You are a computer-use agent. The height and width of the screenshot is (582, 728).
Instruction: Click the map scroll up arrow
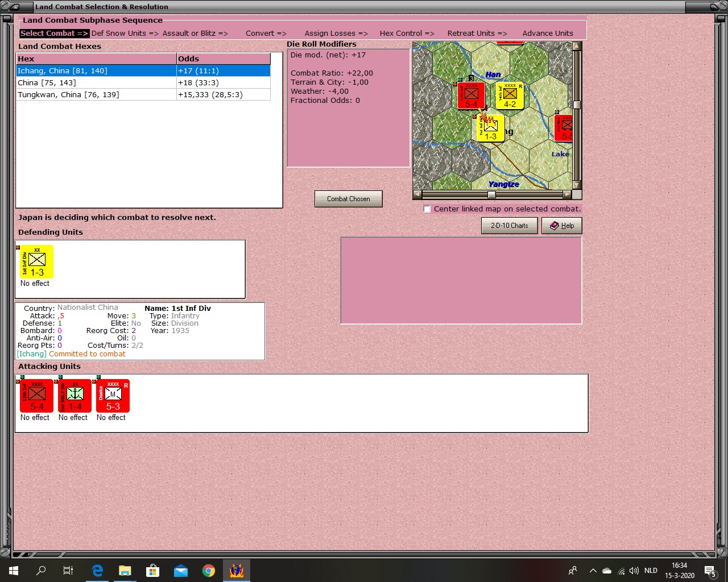(577, 46)
